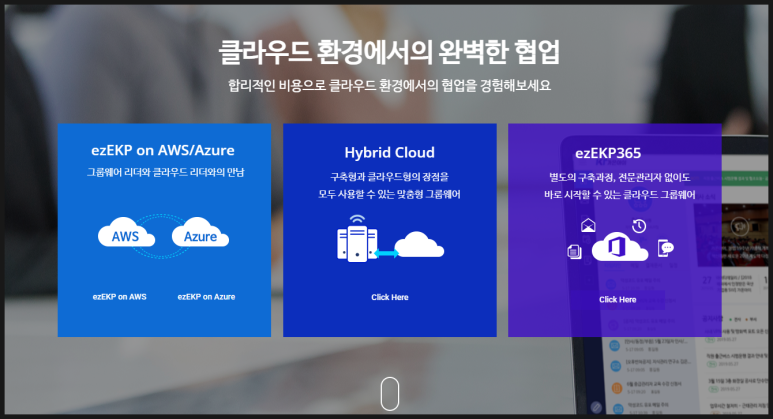Click the history clock icon
This screenshot has width=773, height=419.
pos(639,226)
